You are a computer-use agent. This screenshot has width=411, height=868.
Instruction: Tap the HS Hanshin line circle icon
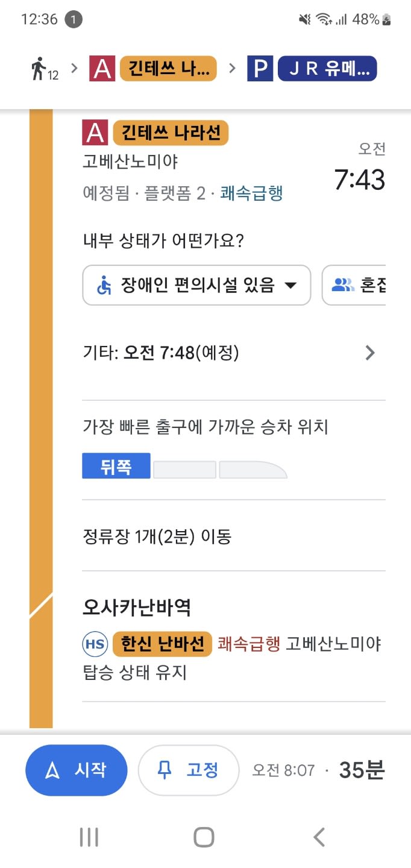[95, 644]
